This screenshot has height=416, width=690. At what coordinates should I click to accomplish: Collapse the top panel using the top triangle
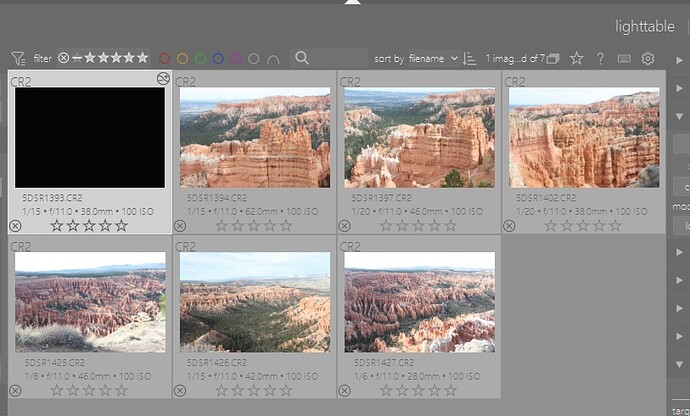352,2
